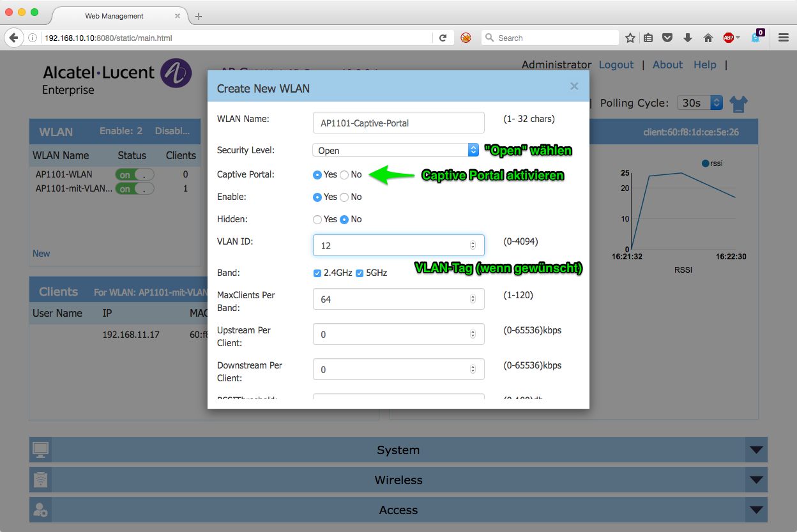Click the Logout link
The image size is (797, 532).
coord(616,65)
